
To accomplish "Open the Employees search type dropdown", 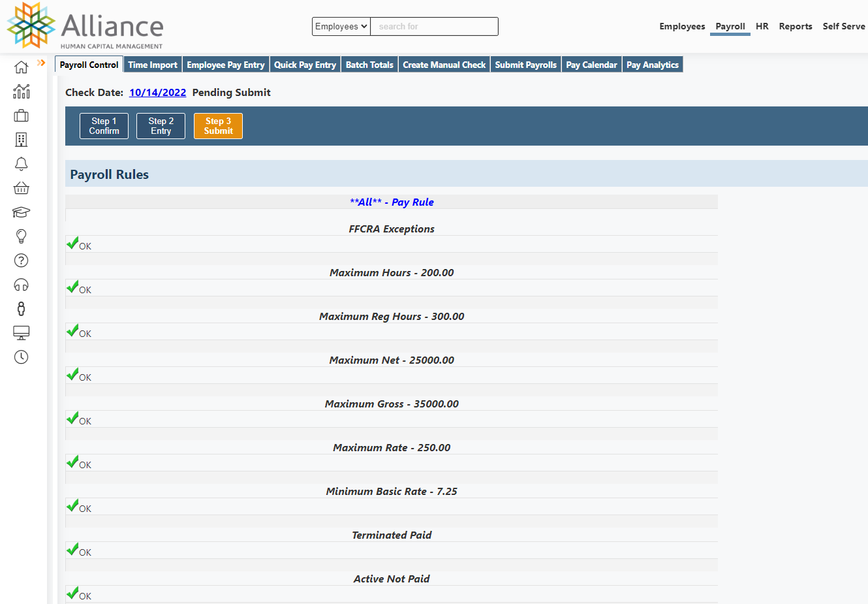I will [341, 26].
